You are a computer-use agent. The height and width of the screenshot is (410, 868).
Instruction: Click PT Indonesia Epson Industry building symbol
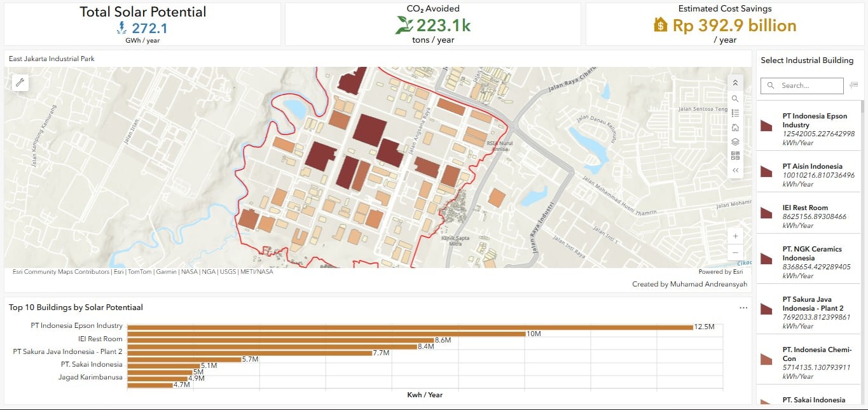point(766,125)
